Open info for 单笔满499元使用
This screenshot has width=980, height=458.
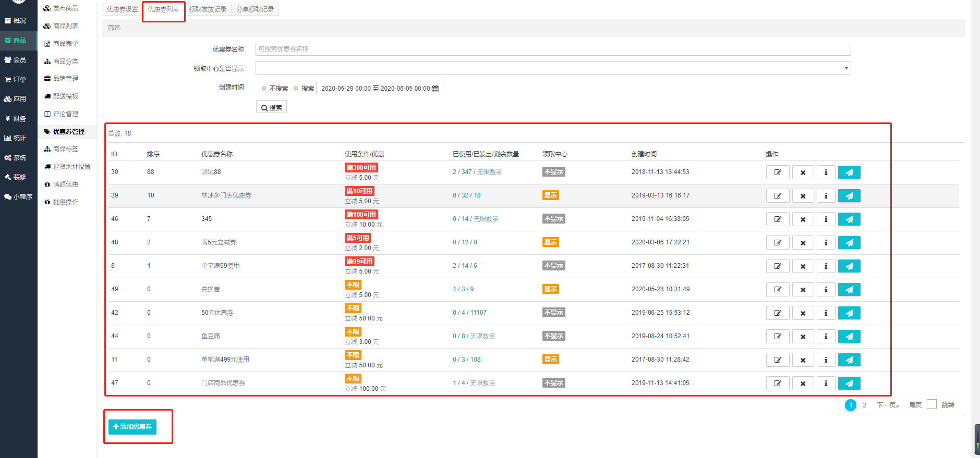tap(826, 360)
